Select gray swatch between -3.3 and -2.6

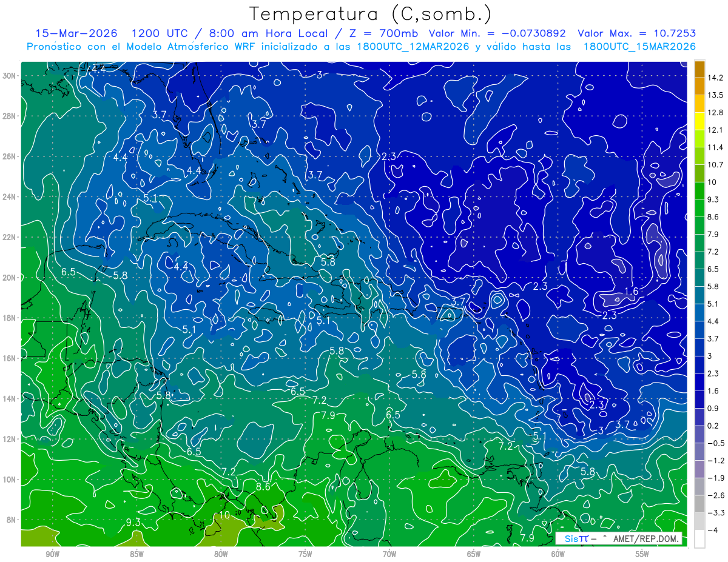[699, 504]
